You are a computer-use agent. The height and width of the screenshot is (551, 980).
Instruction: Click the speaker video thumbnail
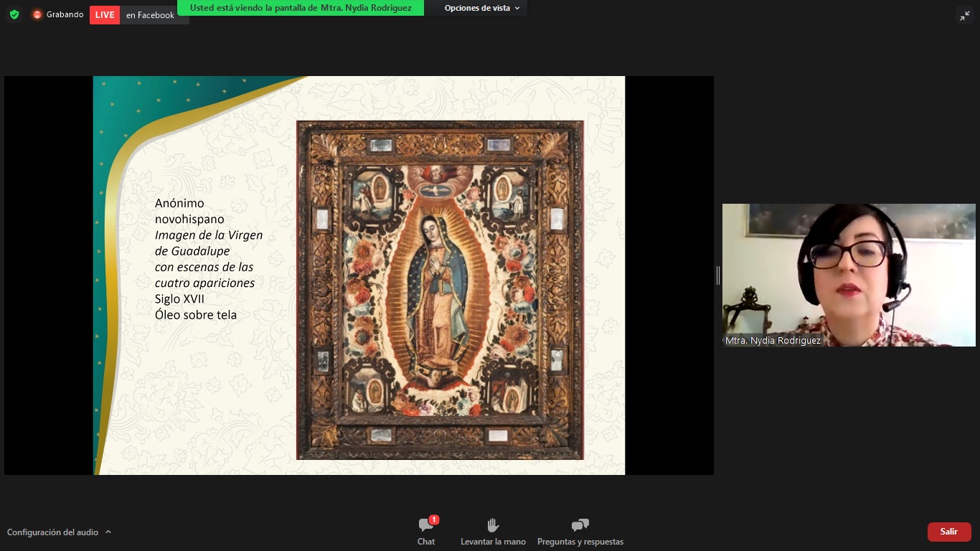pos(849,275)
